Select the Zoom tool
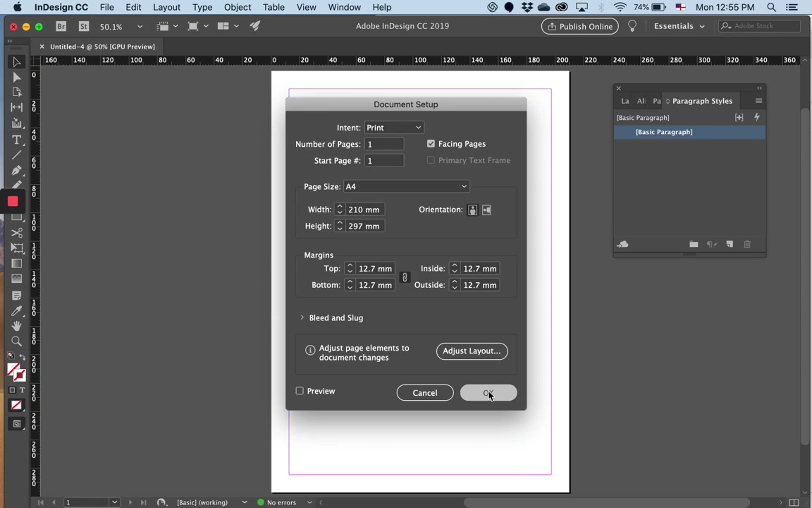The height and width of the screenshot is (508, 812). (16, 341)
